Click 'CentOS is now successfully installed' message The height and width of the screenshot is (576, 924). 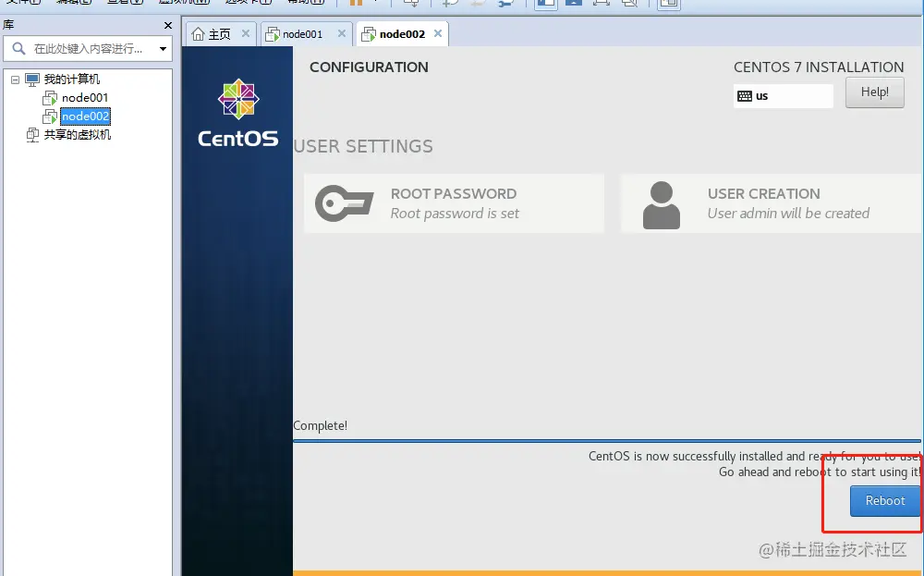754,457
